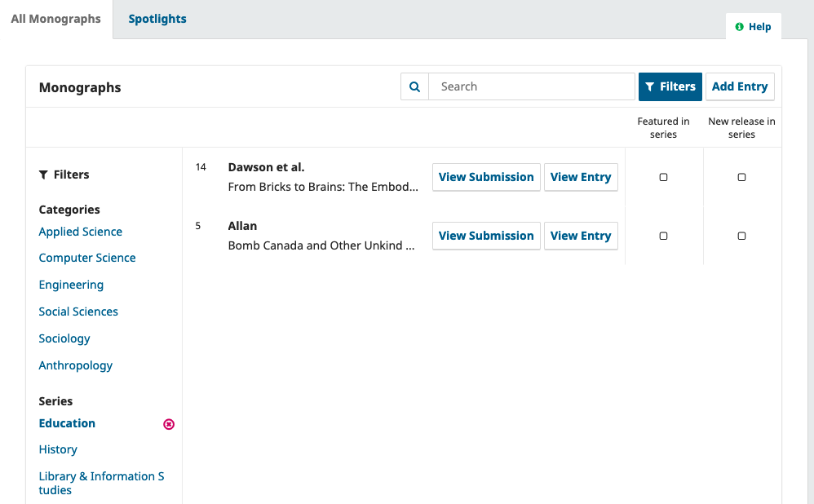
Task: Mark Allan as featured in series
Action: coord(663,236)
